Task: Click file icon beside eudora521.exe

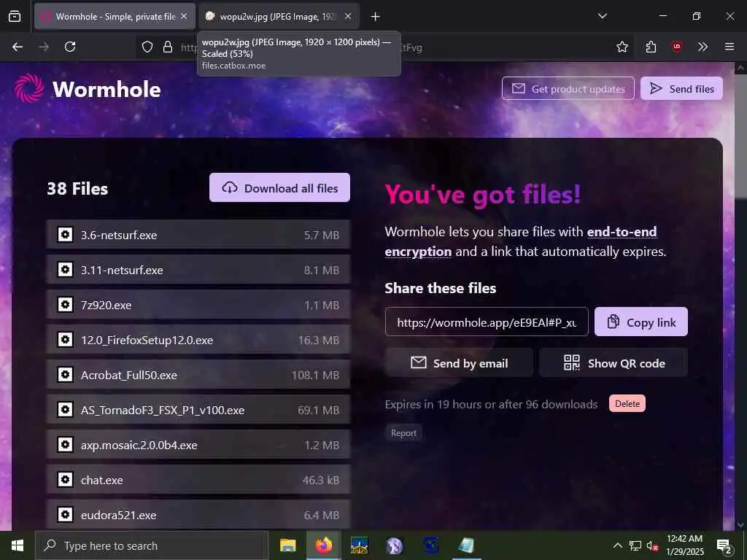Action: coord(65,514)
